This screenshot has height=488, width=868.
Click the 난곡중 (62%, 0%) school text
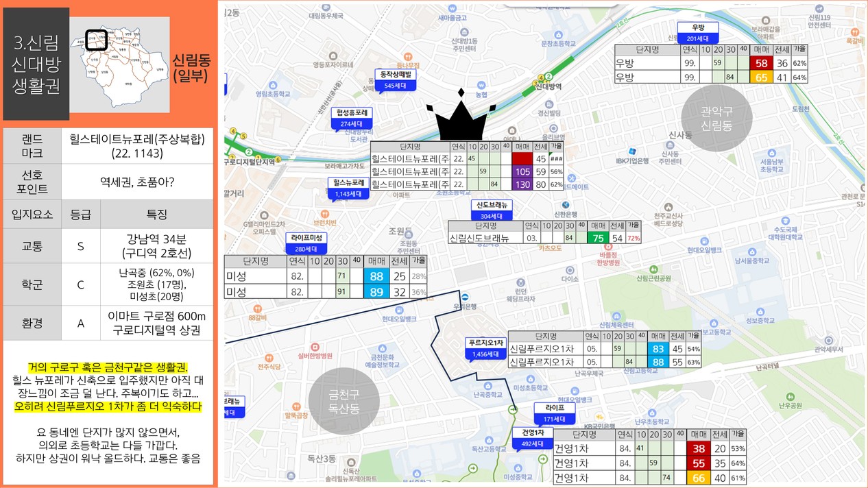pos(156,272)
